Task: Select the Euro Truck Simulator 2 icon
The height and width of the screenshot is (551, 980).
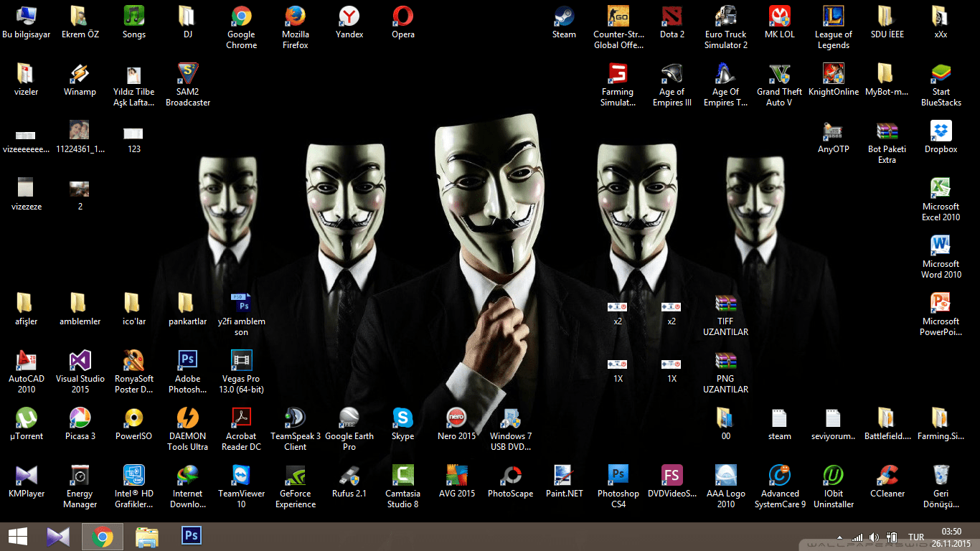Action: 726,27
